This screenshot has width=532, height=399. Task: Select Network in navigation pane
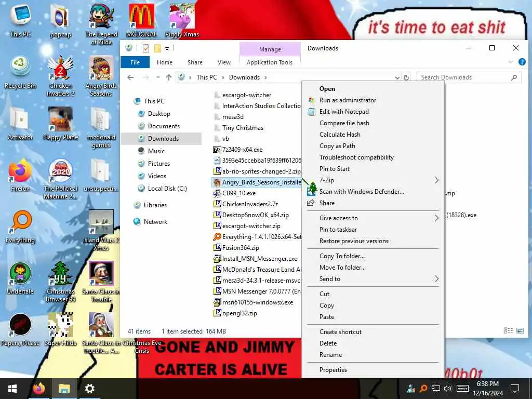155,221
